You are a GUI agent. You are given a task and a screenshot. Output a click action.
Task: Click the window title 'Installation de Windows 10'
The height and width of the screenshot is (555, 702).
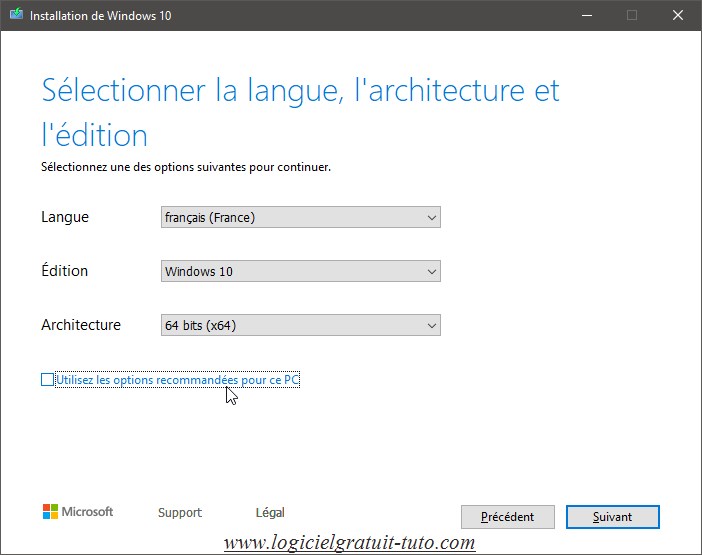(101, 16)
